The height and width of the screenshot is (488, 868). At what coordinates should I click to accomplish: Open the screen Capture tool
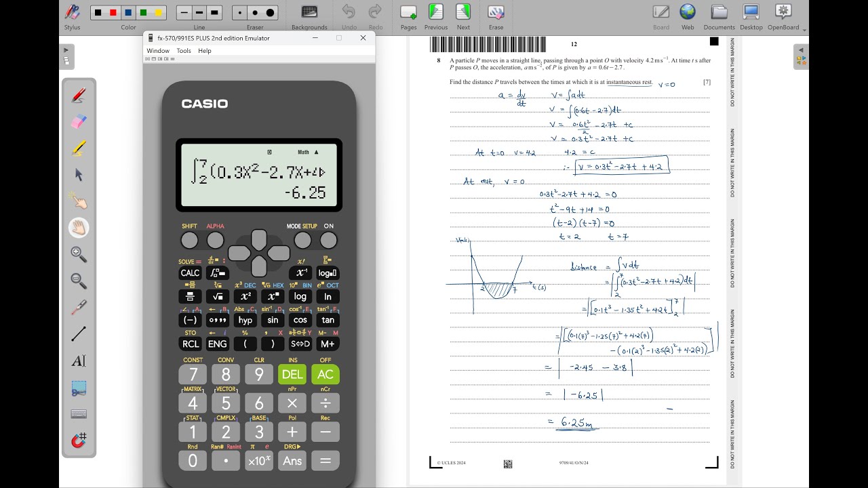79,388
